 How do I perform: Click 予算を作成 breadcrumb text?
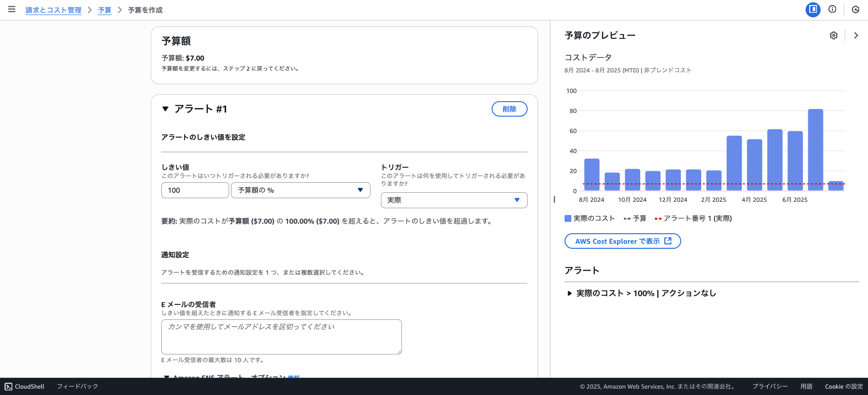(145, 10)
